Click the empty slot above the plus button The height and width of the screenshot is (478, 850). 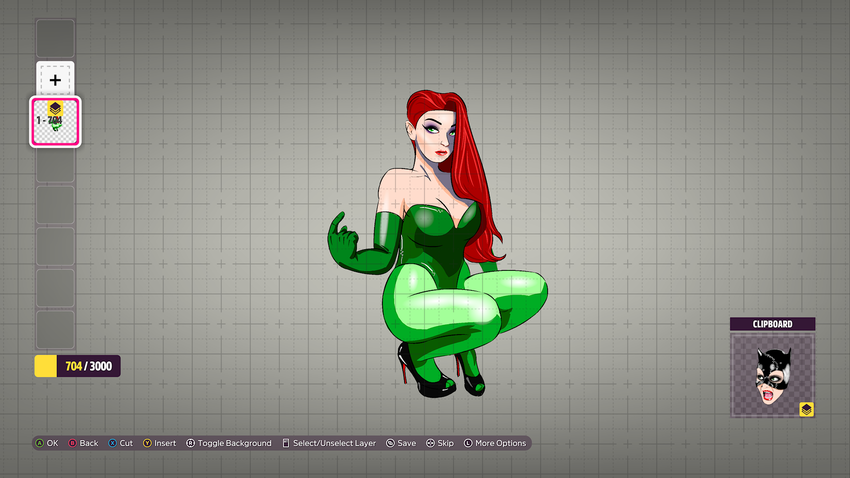[x=55, y=38]
